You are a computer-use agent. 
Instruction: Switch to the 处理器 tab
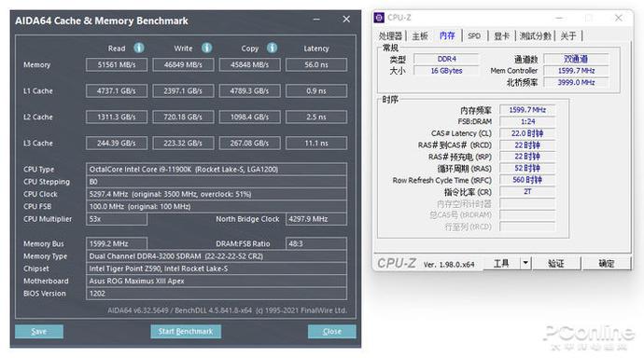click(x=390, y=36)
